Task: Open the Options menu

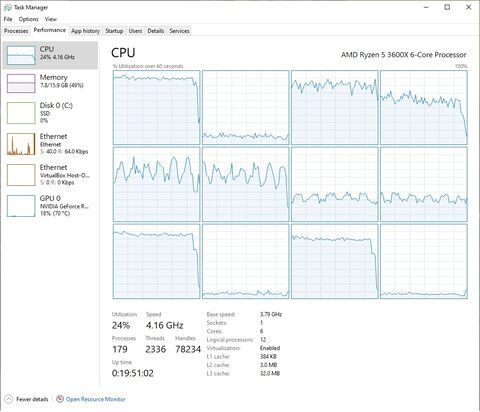Action: [x=28, y=19]
